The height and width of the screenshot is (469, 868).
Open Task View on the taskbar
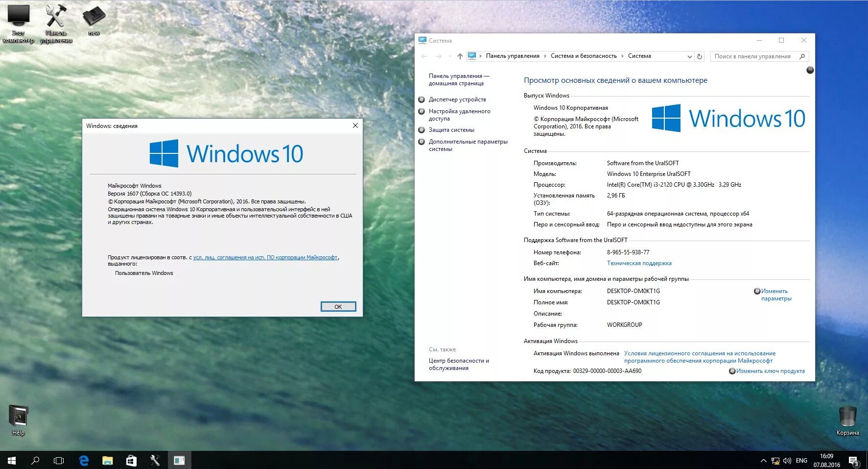pyautogui.click(x=59, y=460)
